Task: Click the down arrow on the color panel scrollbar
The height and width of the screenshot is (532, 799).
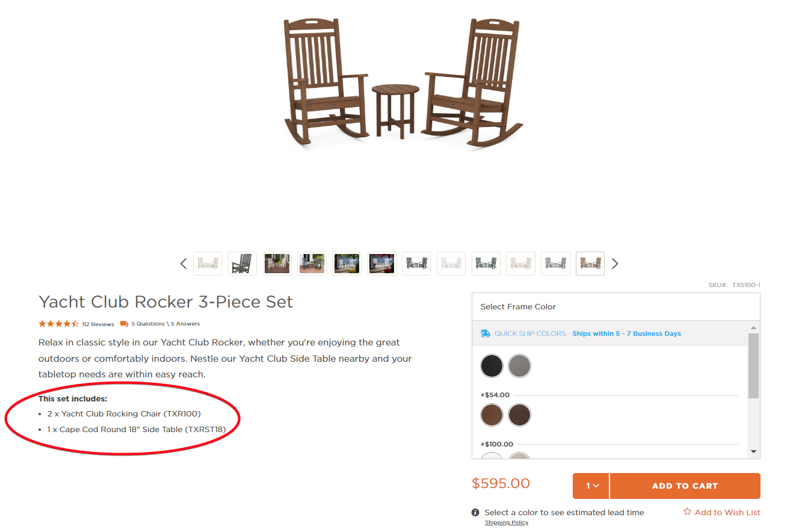Action: coord(754,451)
